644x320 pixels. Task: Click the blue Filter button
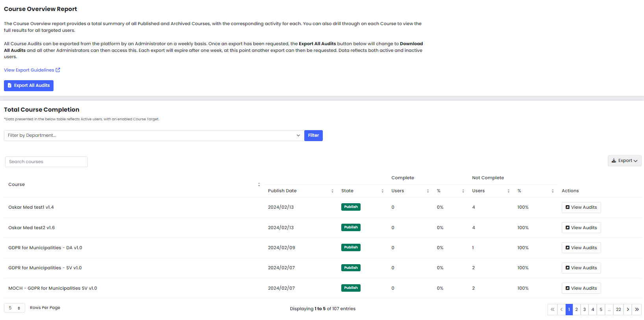coord(313,136)
